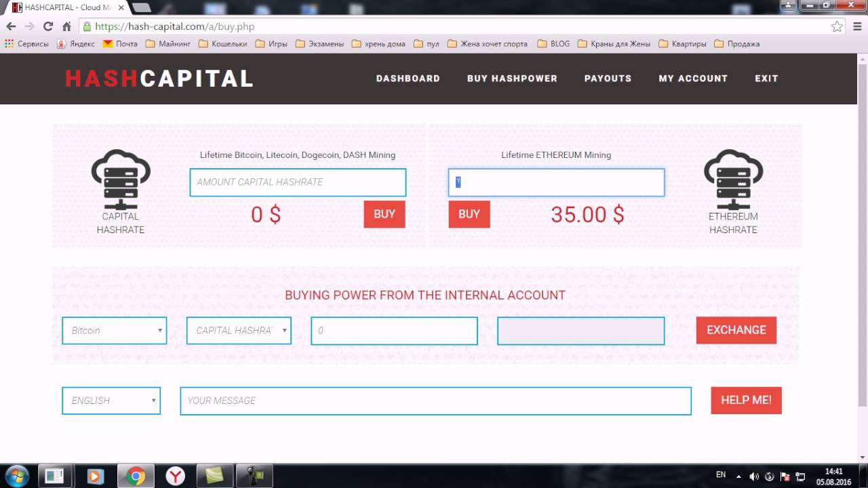The height and width of the screenshot is (488, 868).
Task: Bookmark page with the star icon
Action: (837, 26)
